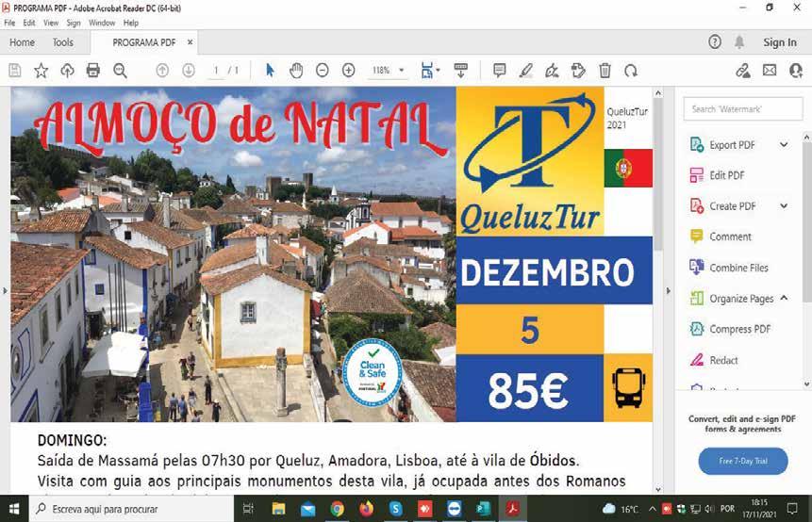Image resolution: width=812 pixels, height=522 pixels.
Task: Open Combine Files tool
Action: point(738,268)
